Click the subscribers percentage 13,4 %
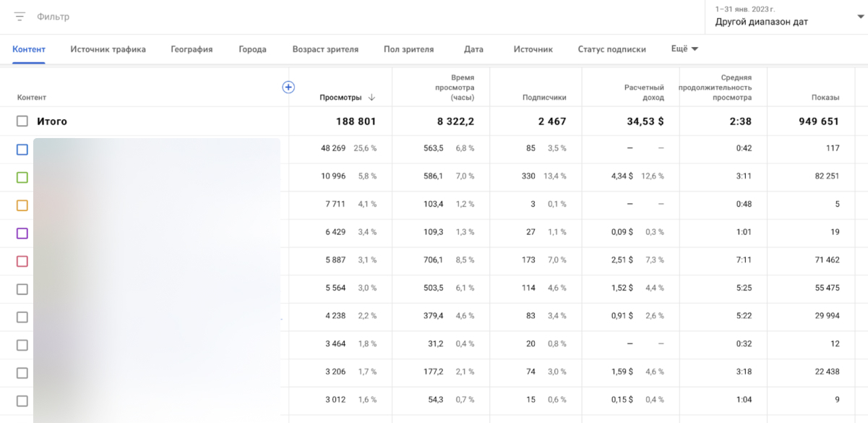Viewport: 868px width, 423px height. 554,176
